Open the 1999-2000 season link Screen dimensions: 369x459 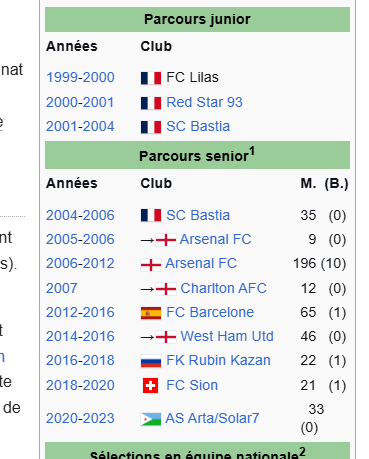coord(80,77)
